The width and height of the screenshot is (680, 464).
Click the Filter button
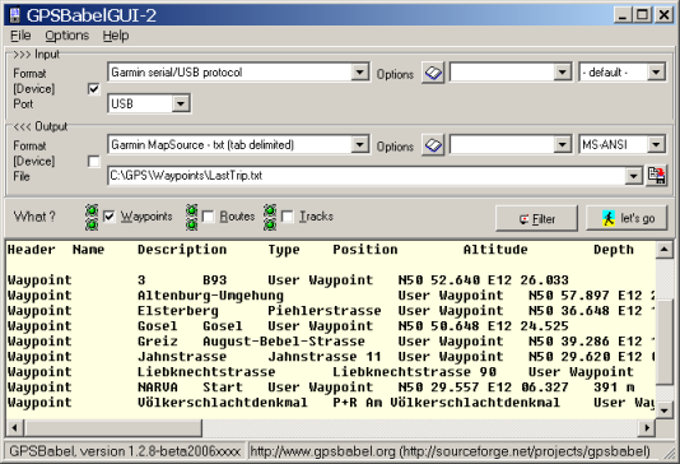pos(536,219)
